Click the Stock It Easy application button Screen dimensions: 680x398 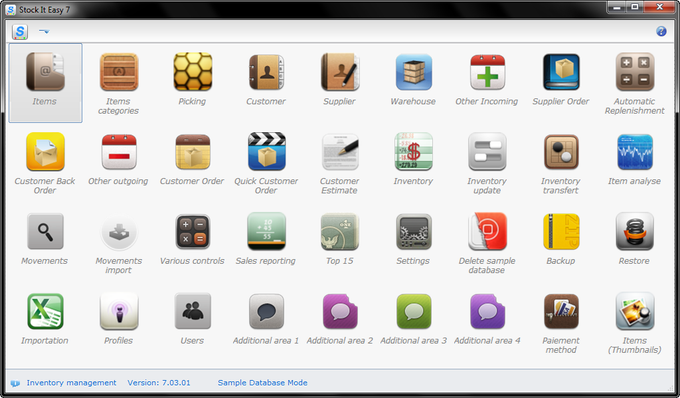[x=20, y=32]
